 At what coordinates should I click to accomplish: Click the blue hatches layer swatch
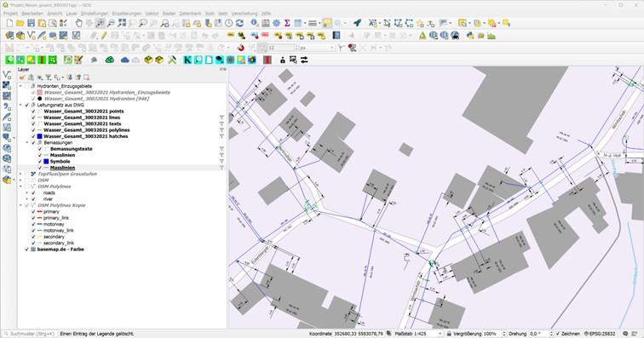(x=39, y=136)
